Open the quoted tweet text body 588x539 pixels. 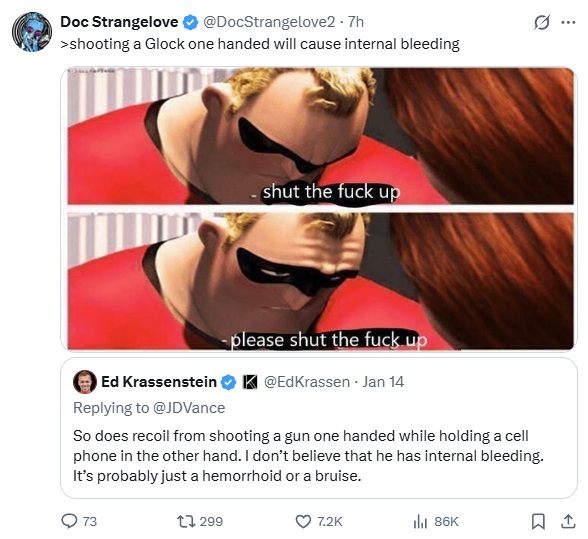coord(308,456)
